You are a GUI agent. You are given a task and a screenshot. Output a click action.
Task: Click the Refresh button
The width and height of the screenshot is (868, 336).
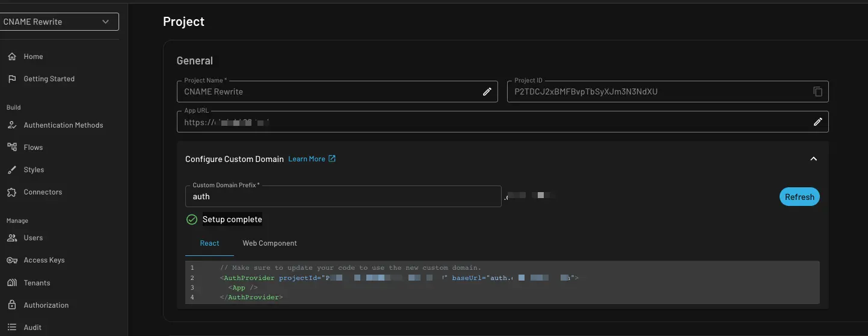pos(799,197)
